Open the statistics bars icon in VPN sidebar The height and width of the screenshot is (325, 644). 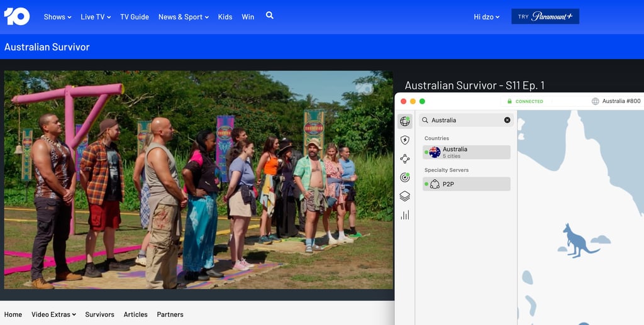click(x=405, y=215)
